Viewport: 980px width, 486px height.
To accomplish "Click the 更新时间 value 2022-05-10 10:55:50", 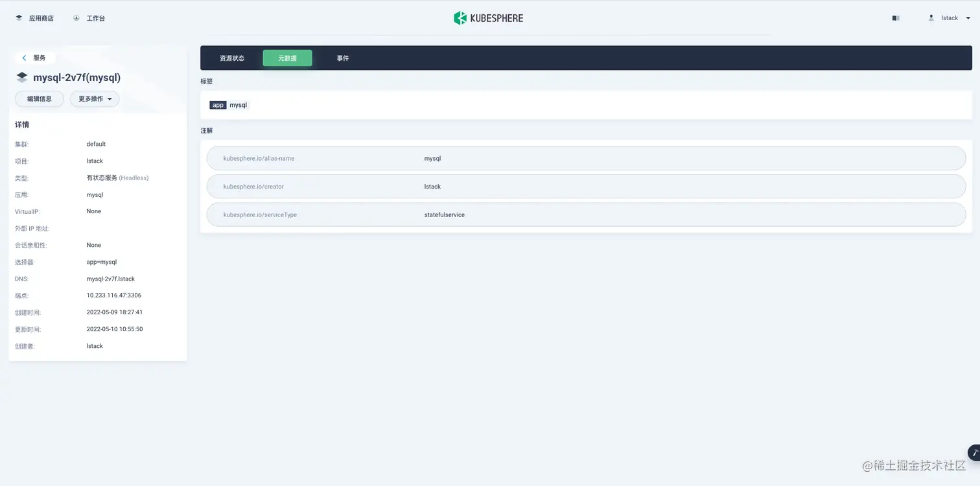I will (115, 329).
